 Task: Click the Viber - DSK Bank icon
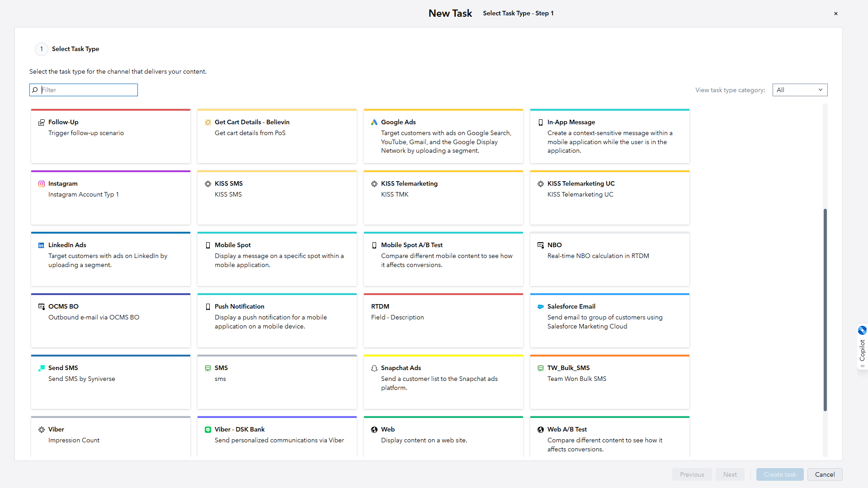point(208,430)
